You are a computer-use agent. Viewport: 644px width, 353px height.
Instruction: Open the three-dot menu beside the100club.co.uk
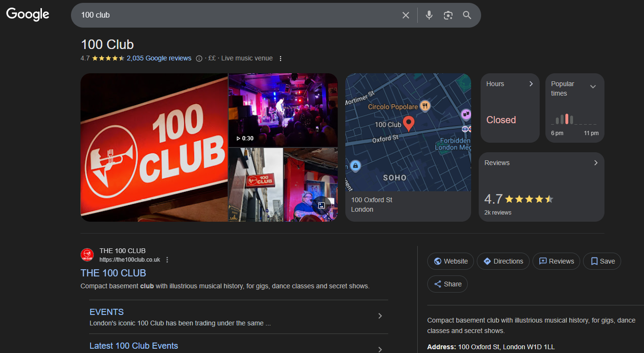coord(167,260)
